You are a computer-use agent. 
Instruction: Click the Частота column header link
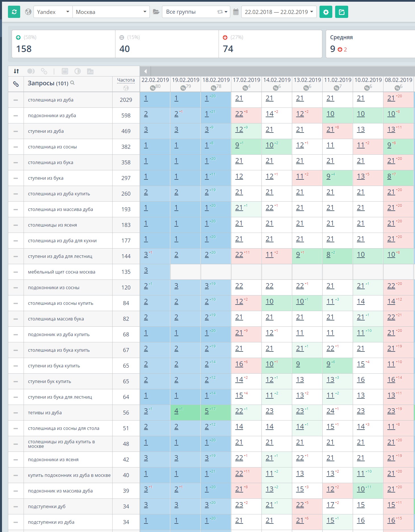tap(126, 80)
